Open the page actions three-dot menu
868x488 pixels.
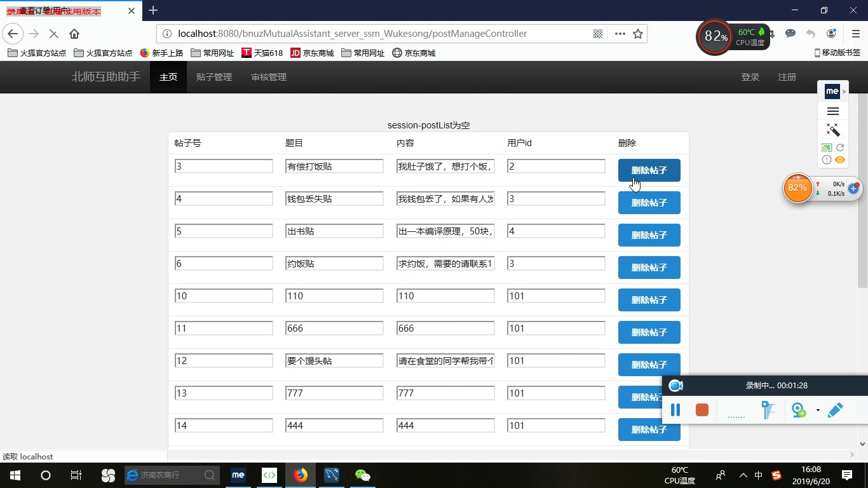tap(620, 34)
